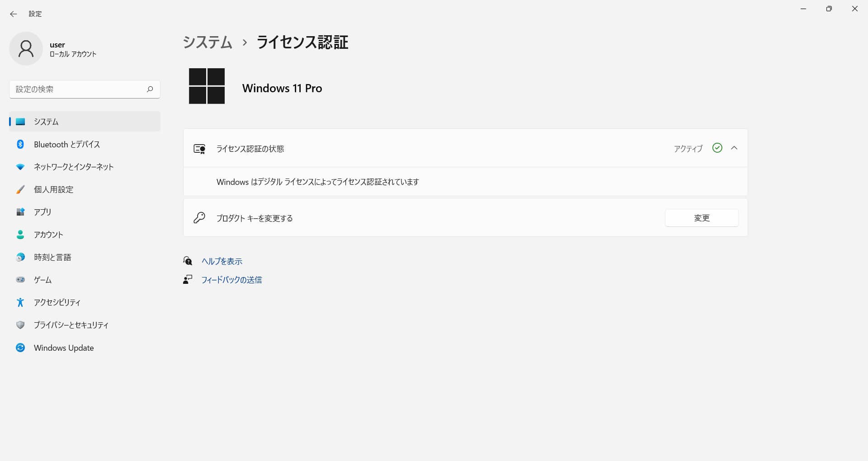Screen dimensions: 868x461
Task: Click the ライセンス認証の状態 row label
Action: tap(250, 149)
